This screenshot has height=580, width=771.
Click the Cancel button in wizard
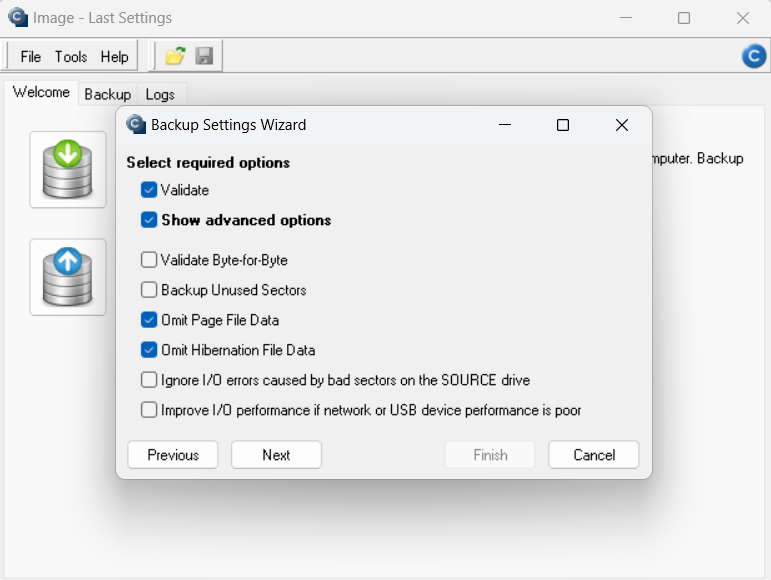tap(594, 455)
